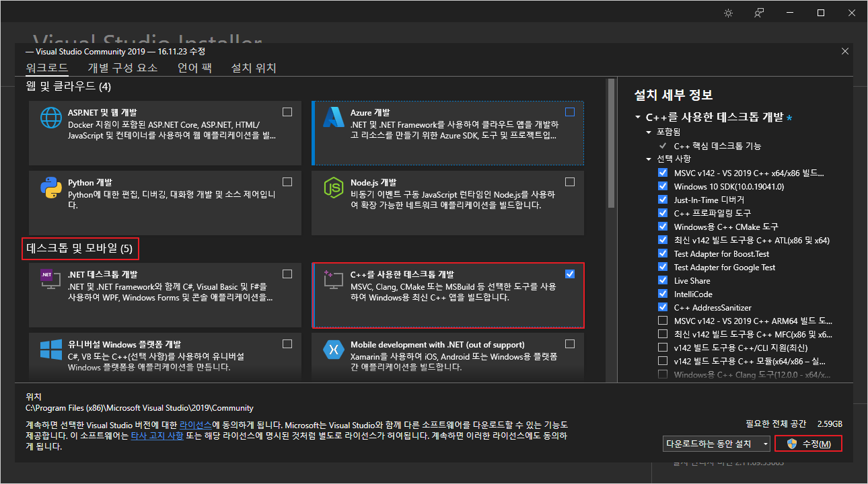Open the feedback icon in title bar
Viewport: 868px width, 484px height.
point(759,13)
